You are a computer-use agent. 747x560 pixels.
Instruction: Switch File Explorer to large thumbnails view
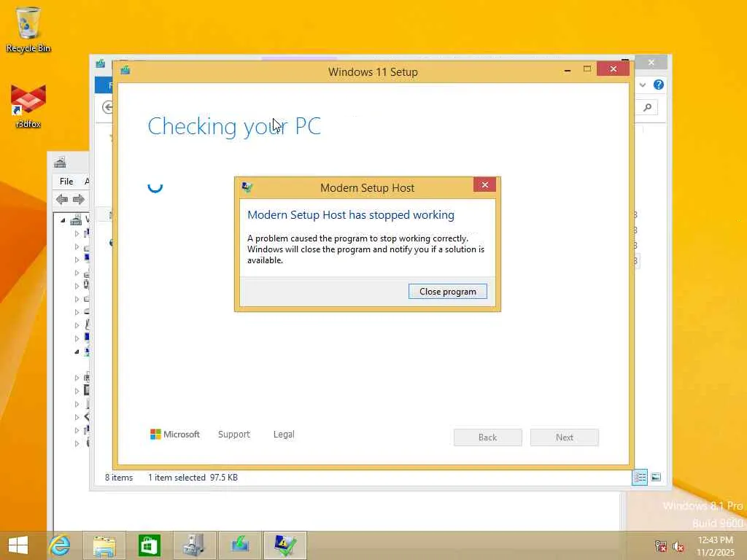656,477
